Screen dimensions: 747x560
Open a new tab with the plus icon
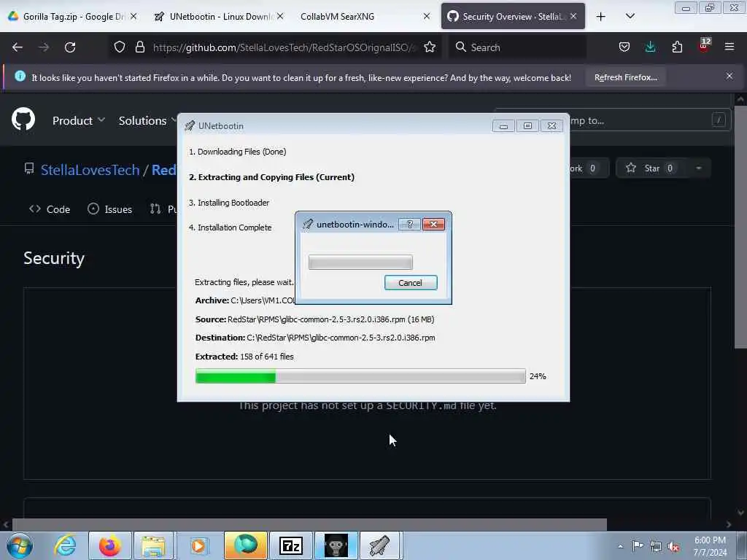(x=601, y=17)
